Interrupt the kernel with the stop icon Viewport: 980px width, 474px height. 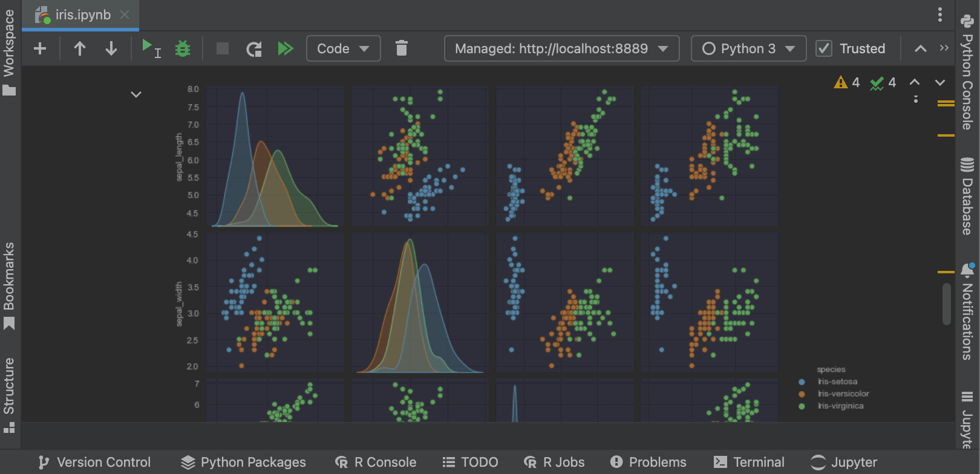coord(223,48)
